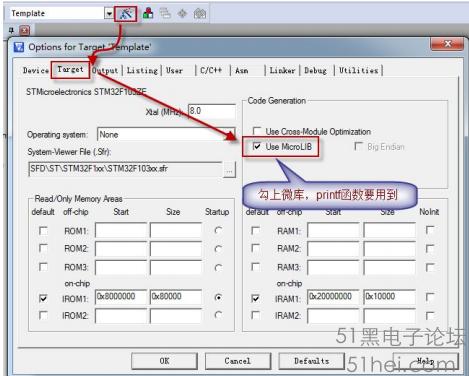Uncheck the IROM1 default checkbox
Screen dimensions: 469x376
(x=43, y=298)
